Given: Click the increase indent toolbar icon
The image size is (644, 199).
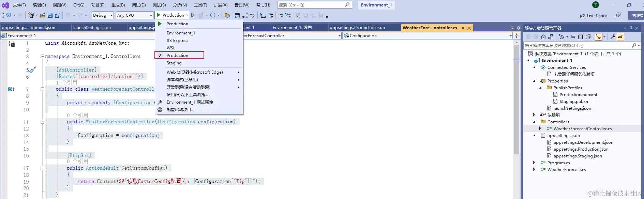Looking at the screenshot, I should (281, 15).
